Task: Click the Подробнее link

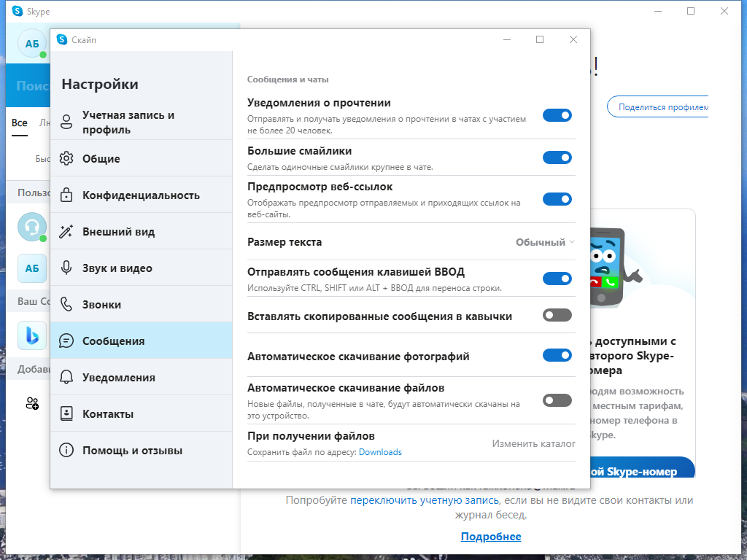Action: point(491,537)
